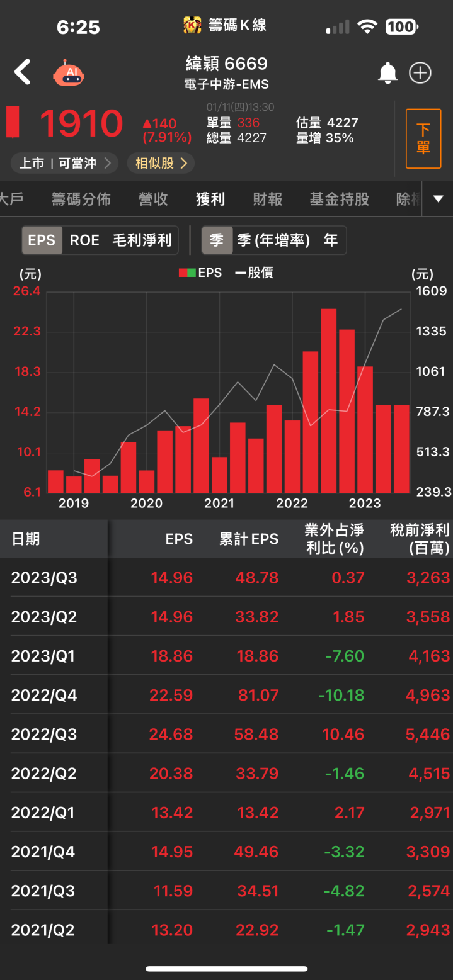Tap the red candlestick icon beside price
This screenshot has width=453, height=980.
(x=13, y=122)
